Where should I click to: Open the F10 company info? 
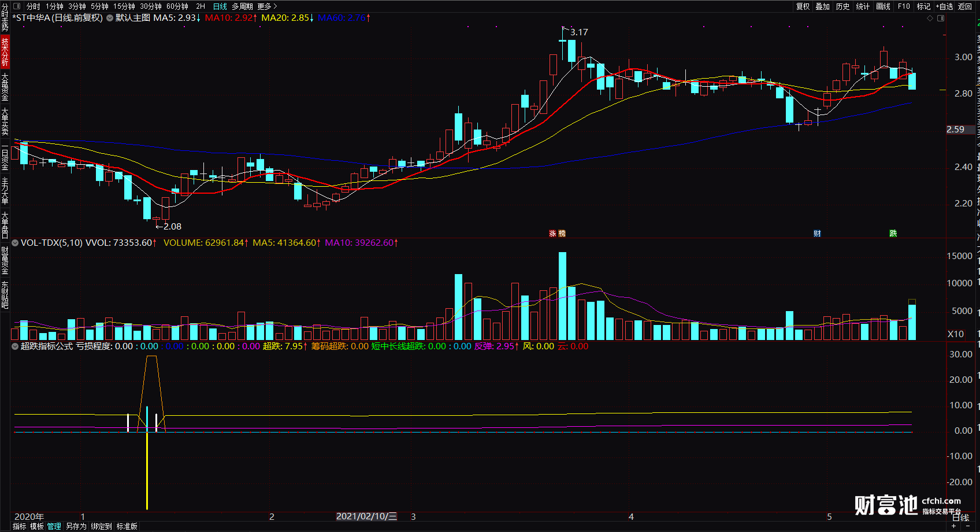[x=904, y=6]
